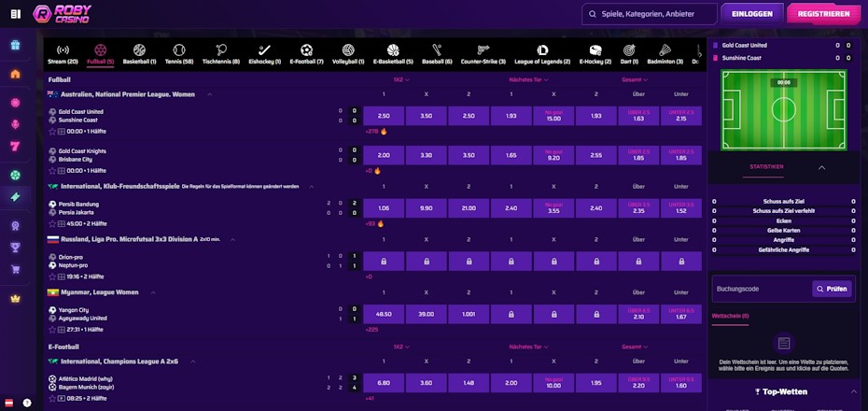Star the Yangon City vs Ayeyawady United match
Screen dimensions: 868x411
pos(52,330)
